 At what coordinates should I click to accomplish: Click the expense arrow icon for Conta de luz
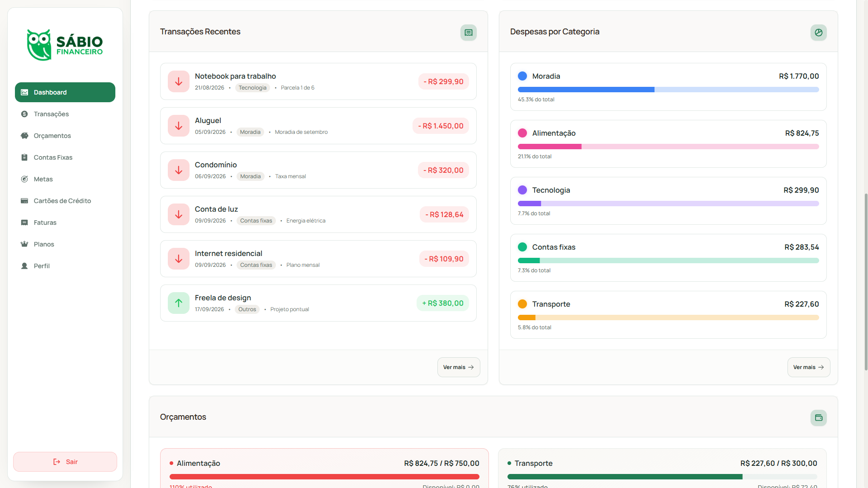179,214
